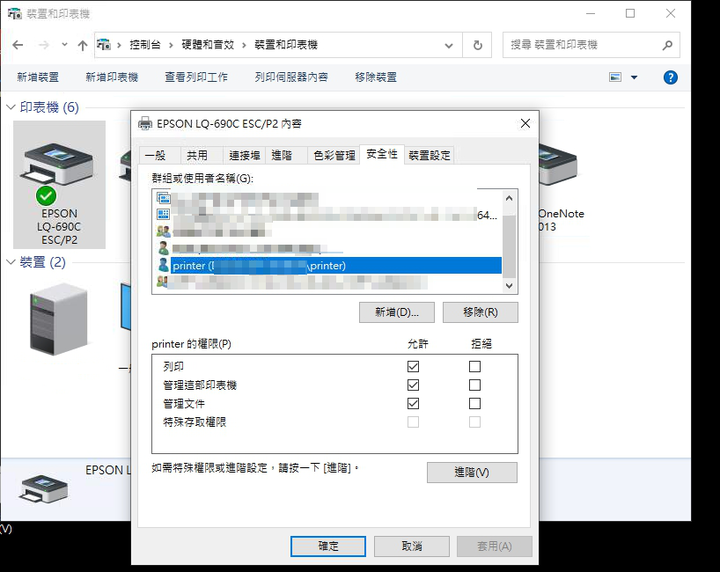Select the second entry ending in 64...

click(x=326, y=214)
